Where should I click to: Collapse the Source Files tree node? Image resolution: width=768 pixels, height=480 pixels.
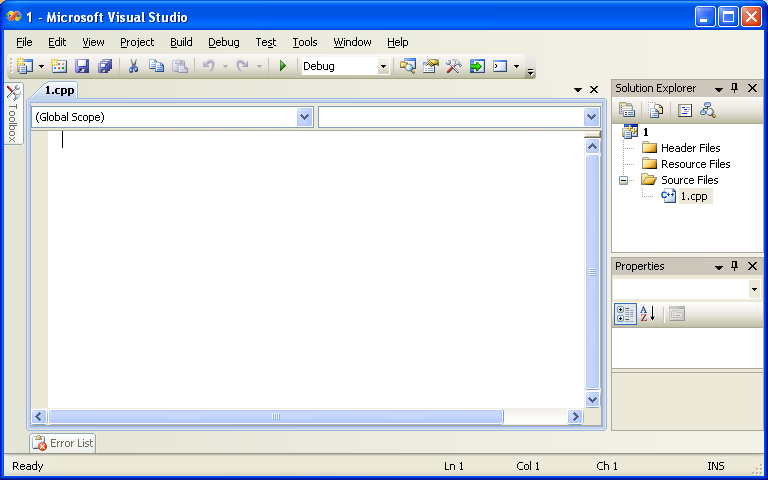pos(624,180)
